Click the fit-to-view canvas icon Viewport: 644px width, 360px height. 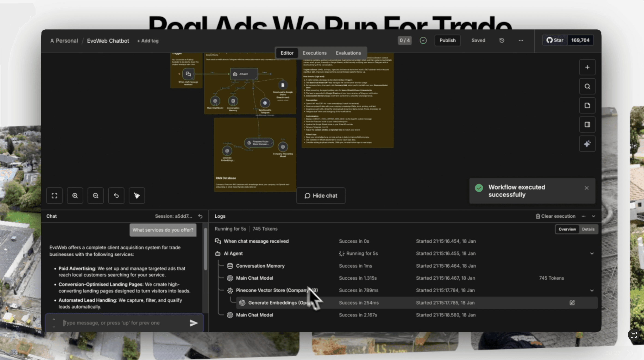click(54, 195)
